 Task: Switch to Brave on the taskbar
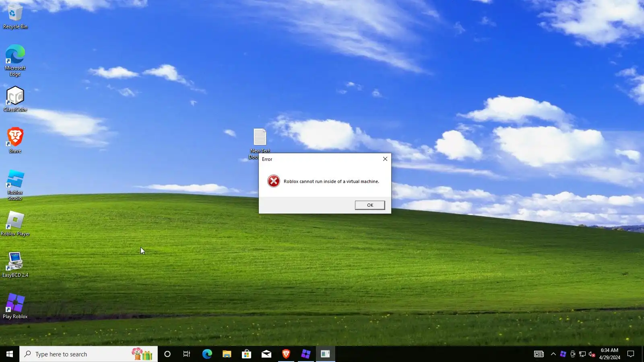click(286, 354)
